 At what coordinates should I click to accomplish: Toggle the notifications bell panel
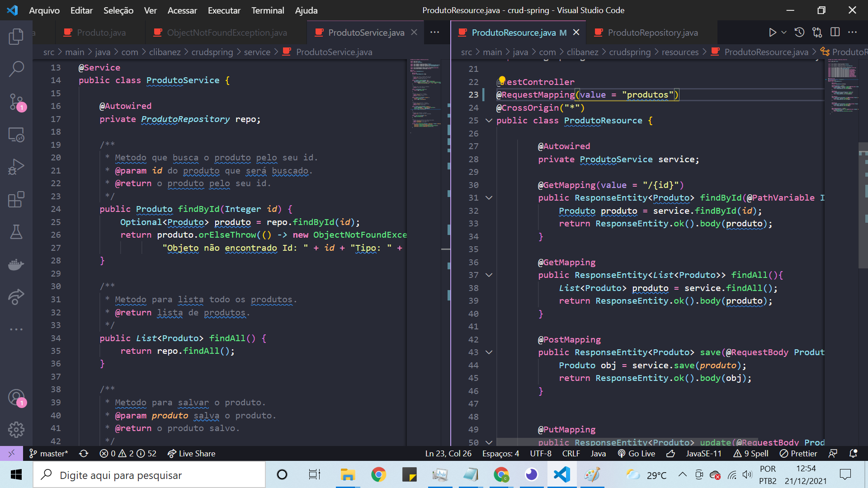[x=854, y=453]
